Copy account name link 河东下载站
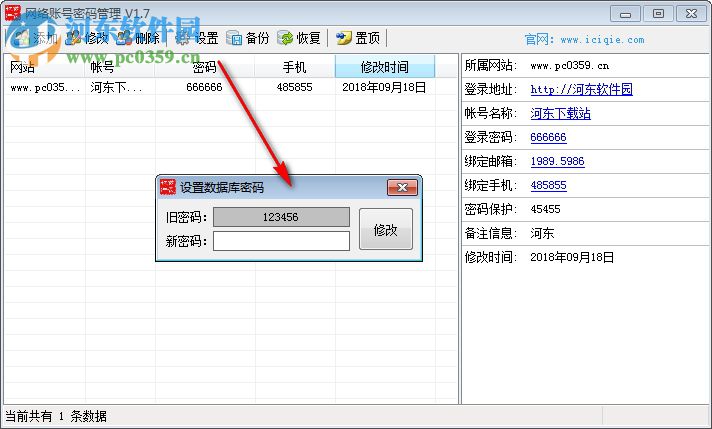 [560, 113]
